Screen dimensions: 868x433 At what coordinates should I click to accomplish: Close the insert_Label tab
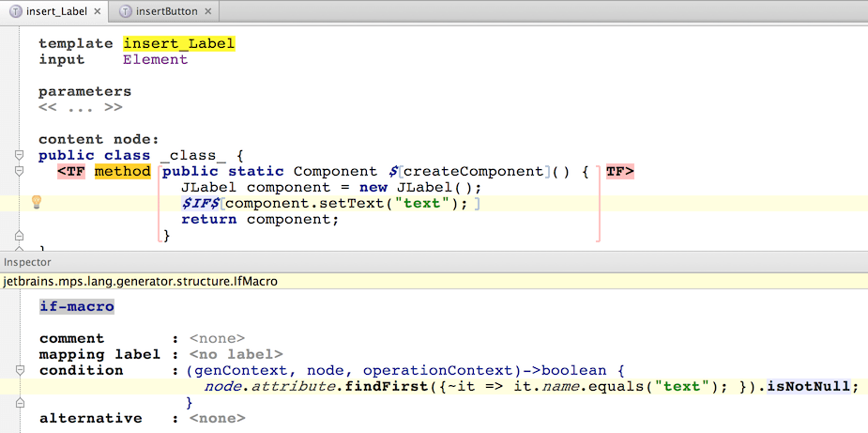pyautogui.click(x=98, y=11)
